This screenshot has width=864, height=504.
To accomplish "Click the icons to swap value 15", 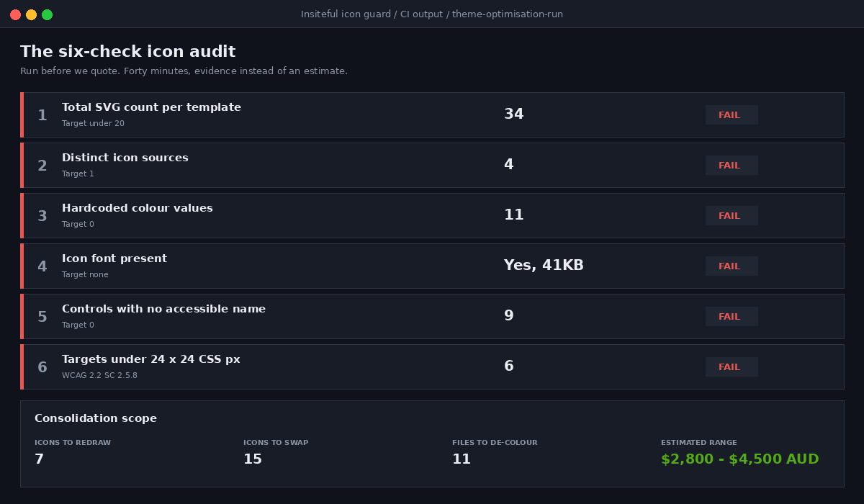I will pyautogui.click(x=253, y=459).
